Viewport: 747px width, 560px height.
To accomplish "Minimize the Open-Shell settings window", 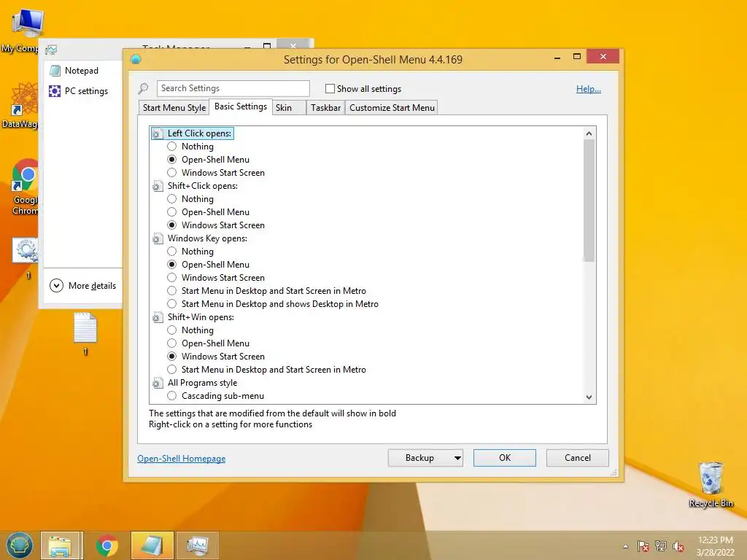I will (x=557, y=57).
